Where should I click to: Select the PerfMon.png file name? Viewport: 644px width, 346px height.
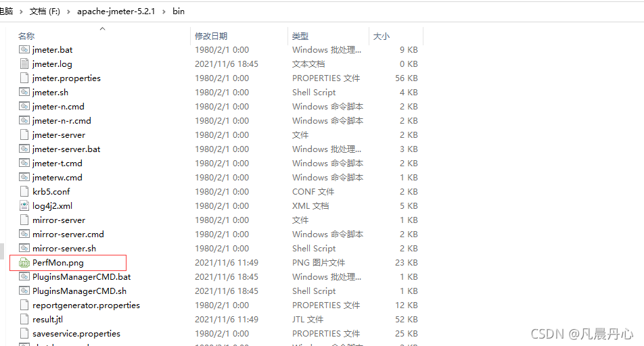pyautogui.click(x=58, y=263)
